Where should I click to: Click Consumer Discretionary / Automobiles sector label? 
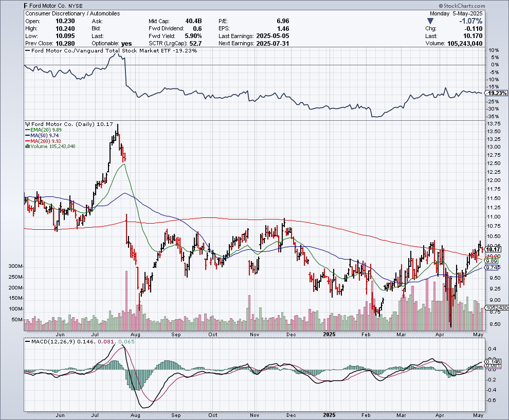(x=72, y=14)
